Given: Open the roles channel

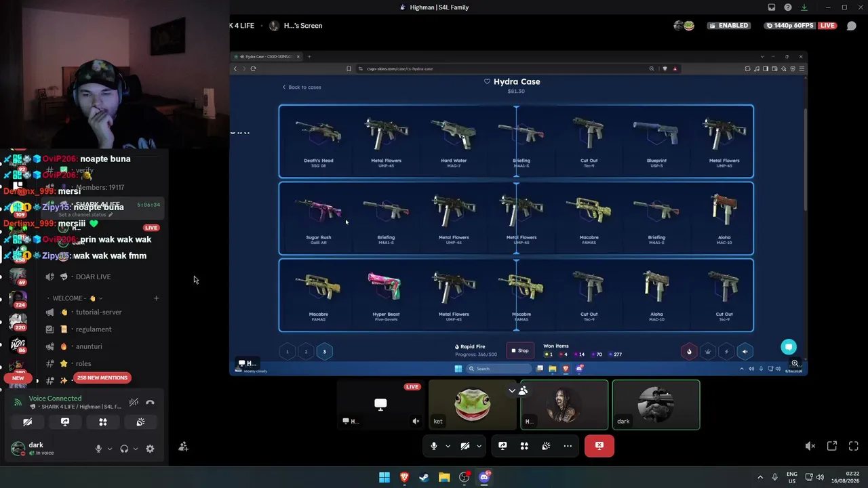Looking at the screenshot, I should click(83, 363).
